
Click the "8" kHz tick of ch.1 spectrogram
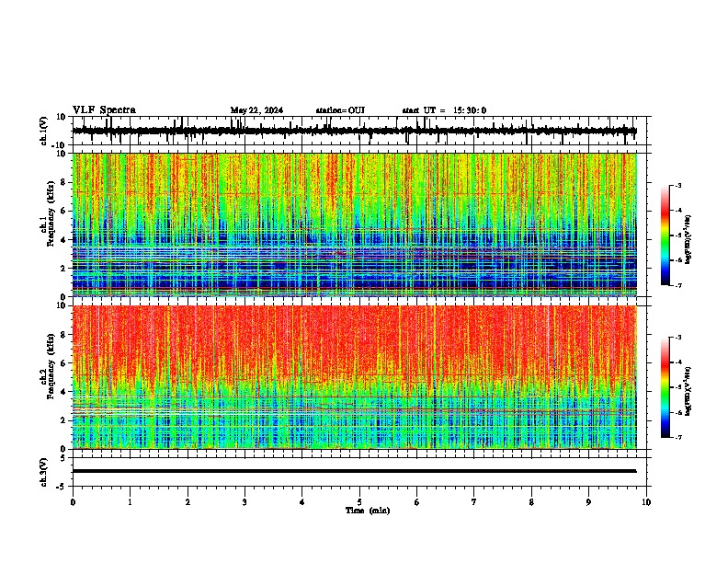(x=63, y=182)
